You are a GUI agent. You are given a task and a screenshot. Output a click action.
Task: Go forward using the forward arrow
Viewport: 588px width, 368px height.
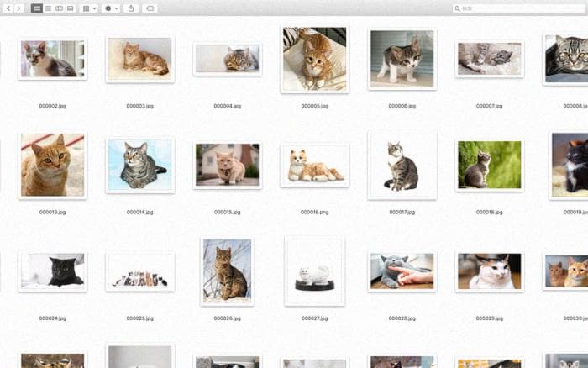pyautogui.click(x=18, y=8)
